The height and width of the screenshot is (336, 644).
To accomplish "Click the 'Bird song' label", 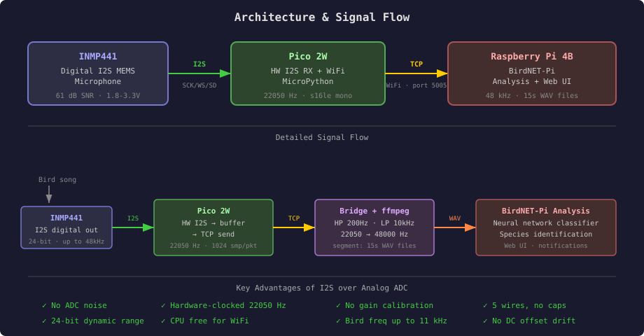I will coord(57,179).
